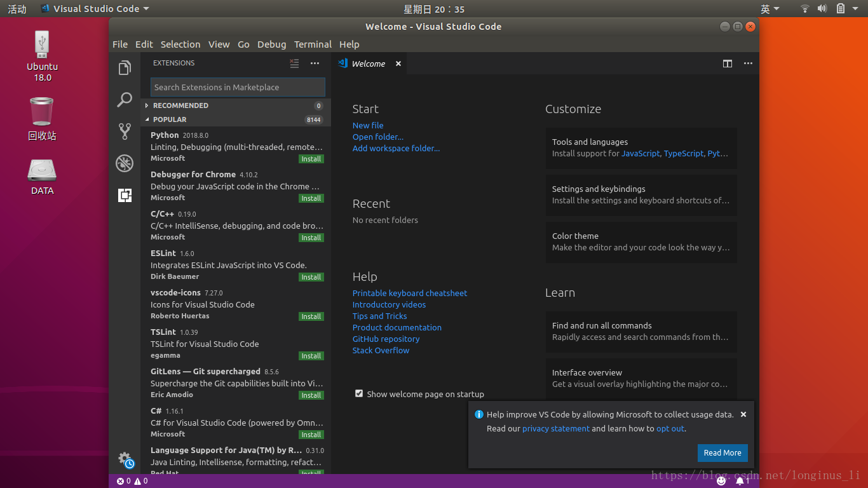Click the clipboard icon in top bar
The width and height of the screenshot is (868, 488).
841,9
